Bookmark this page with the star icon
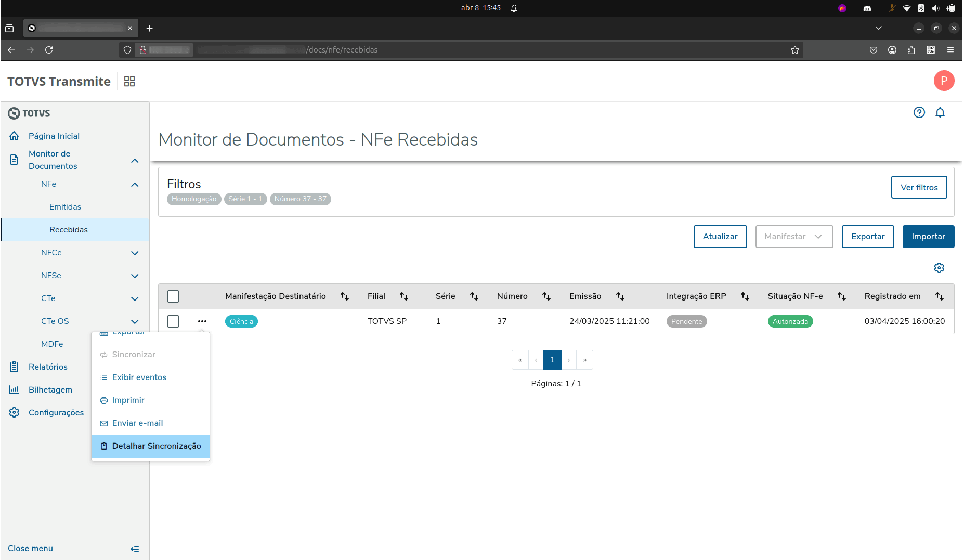Viewport: 964px width, 560px height. [x=795, y=50]
